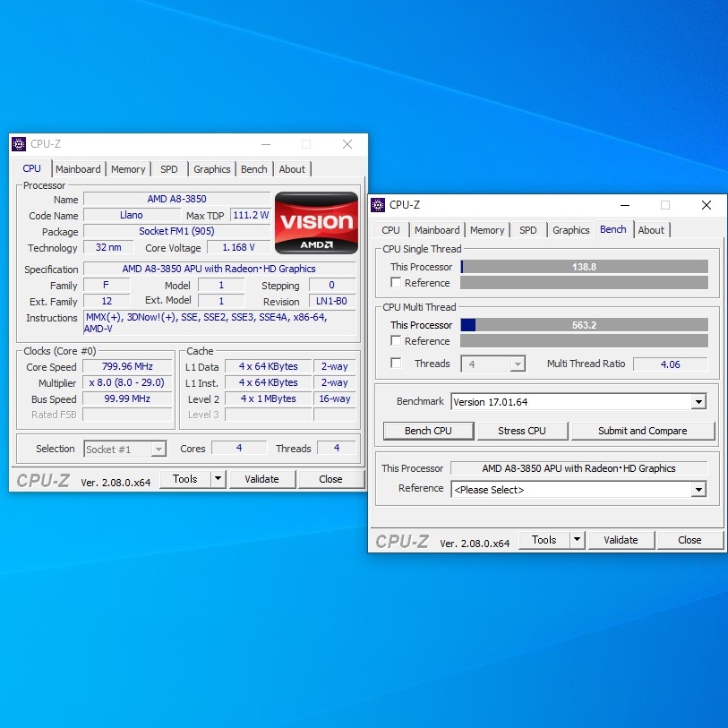Open SPD tab in left CPU-Z window
This screenshot has width=728, height=728.
(x=169, y=169)
